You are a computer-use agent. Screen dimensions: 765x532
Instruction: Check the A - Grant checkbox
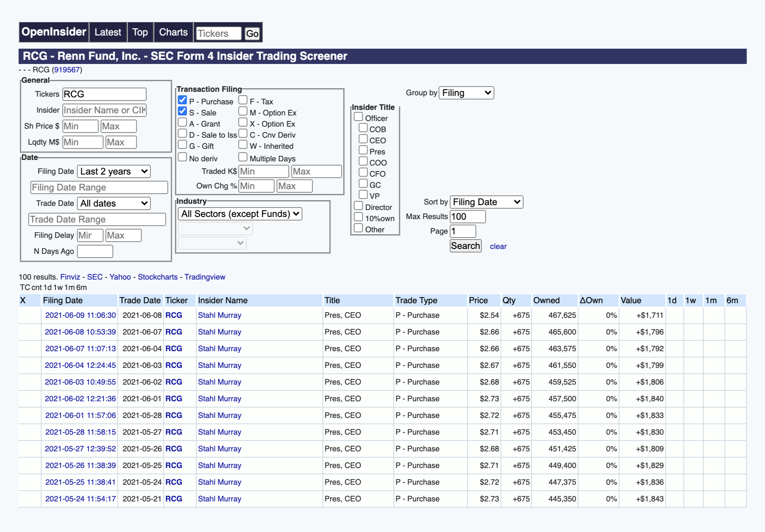(x=182, y=122)
